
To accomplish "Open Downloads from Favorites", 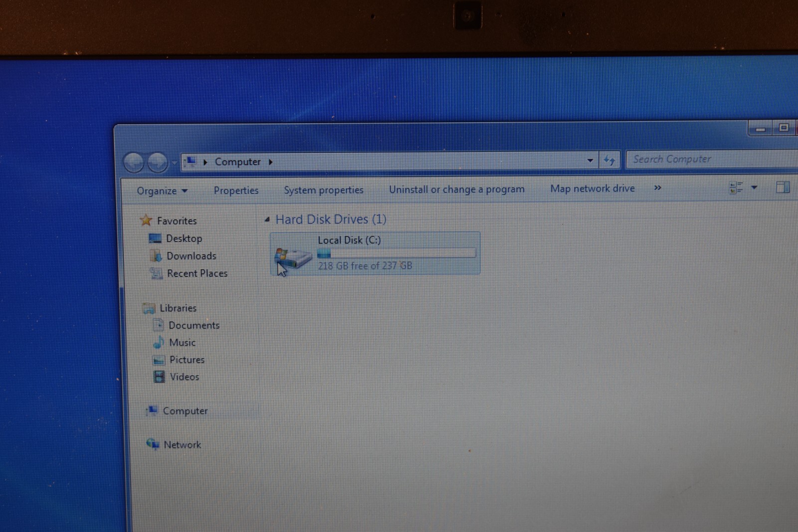I will tap(192, 256).
